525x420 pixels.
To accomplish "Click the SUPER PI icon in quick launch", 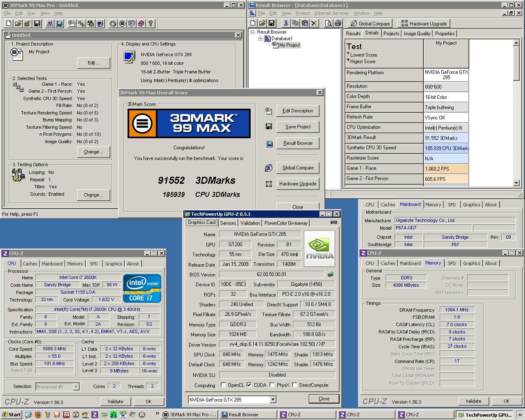I will 123,415.
